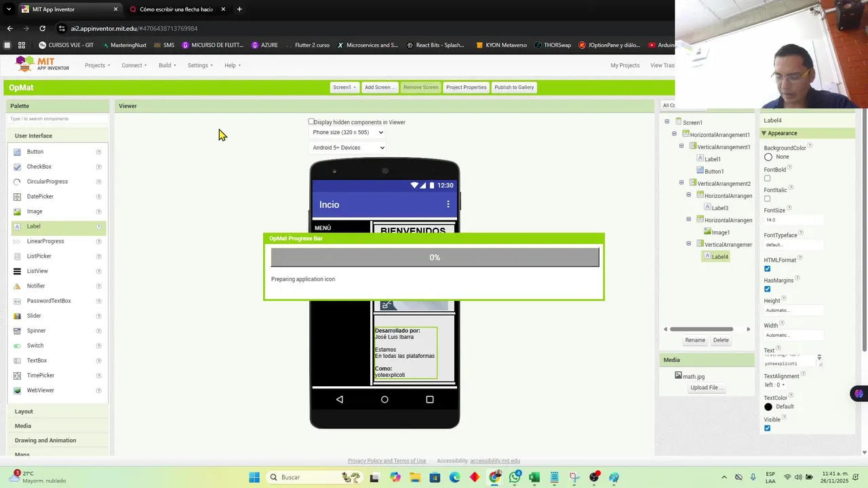
Task: Collapse the VerticalArrangement2 tree node
Action: (x=682, y=183)
